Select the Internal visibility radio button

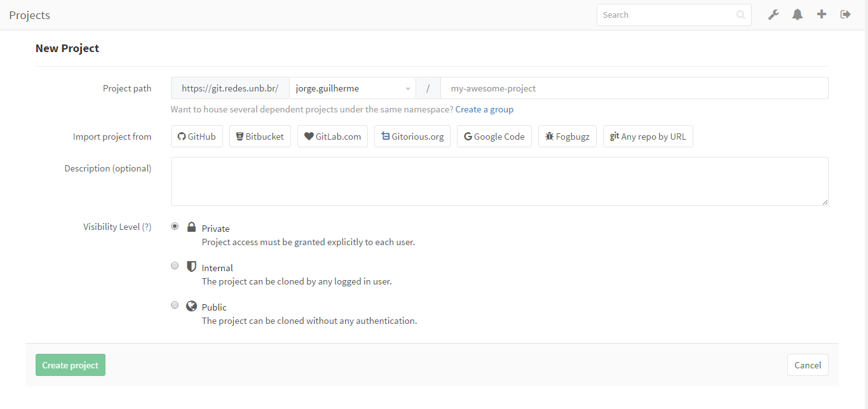[175, 266]
